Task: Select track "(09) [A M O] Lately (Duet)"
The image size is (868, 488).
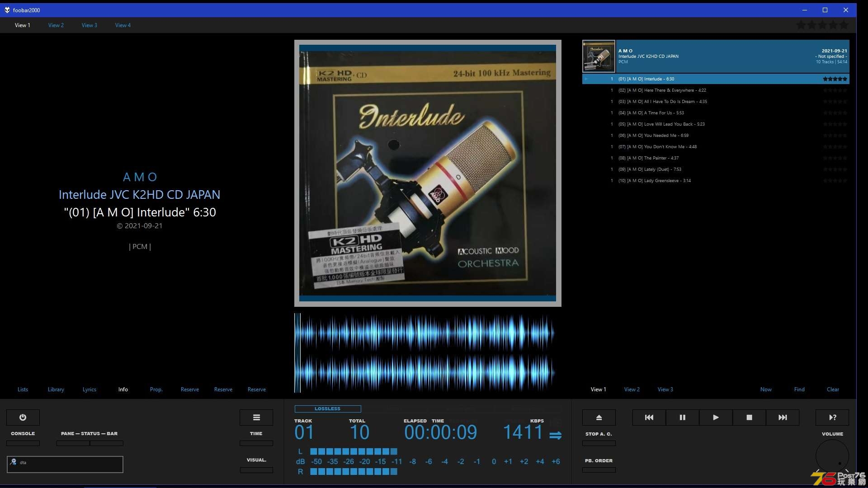Action: coord(716,169)
